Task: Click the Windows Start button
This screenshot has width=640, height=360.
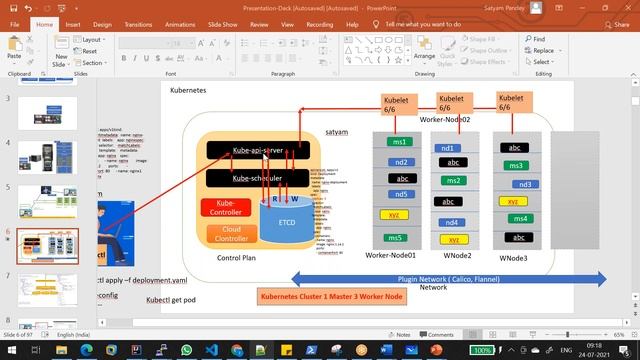Action: [11, 350]
